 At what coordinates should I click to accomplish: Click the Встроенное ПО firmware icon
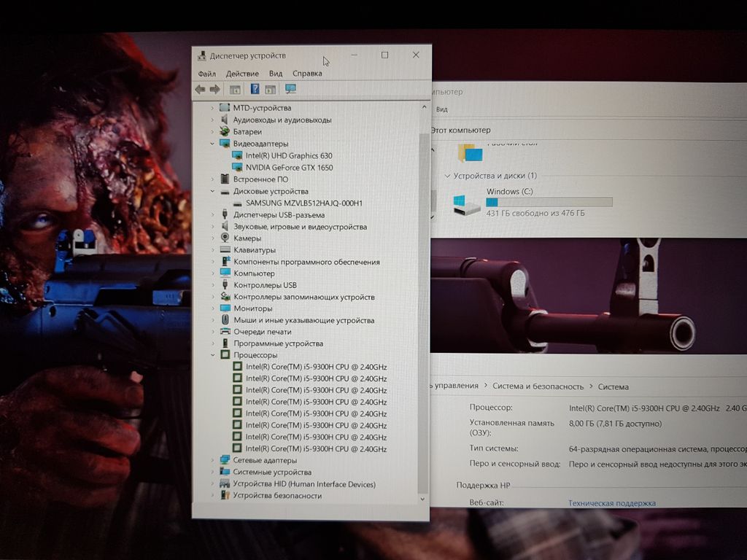(x=225, y=179)
